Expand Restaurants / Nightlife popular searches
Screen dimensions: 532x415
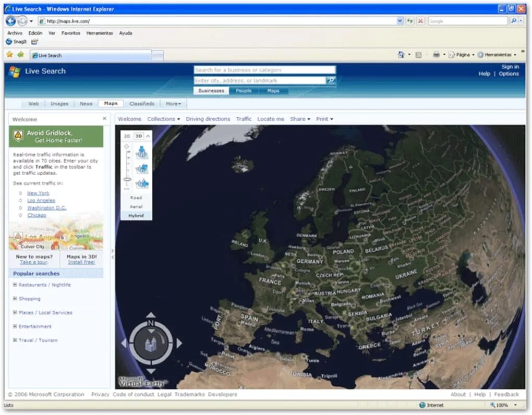pos(15,285)
